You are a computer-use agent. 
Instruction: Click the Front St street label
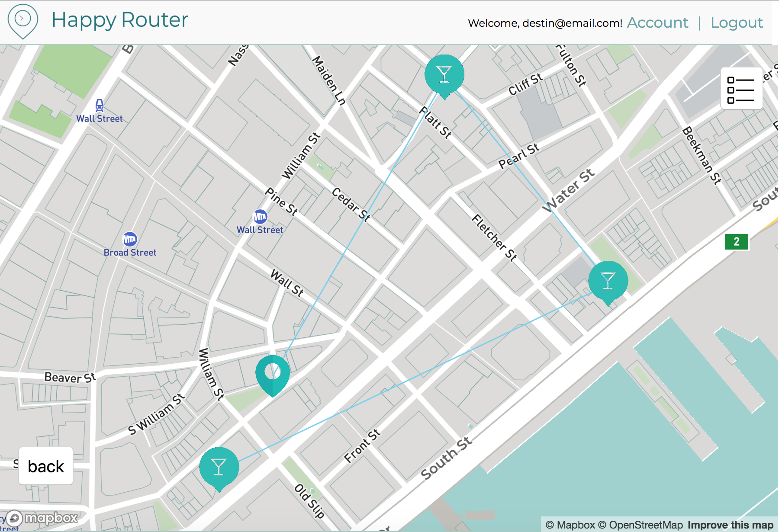362,445
